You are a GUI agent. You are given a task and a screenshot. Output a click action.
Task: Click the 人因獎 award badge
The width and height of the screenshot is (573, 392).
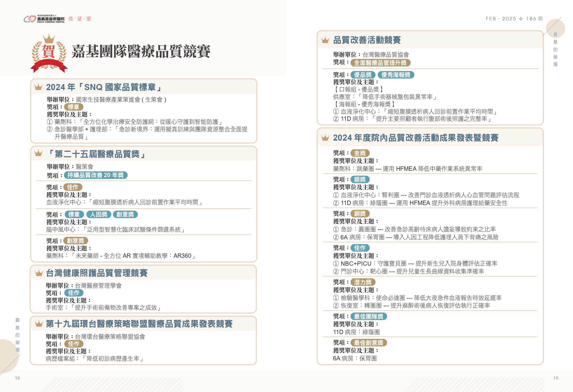coord(99,214)
